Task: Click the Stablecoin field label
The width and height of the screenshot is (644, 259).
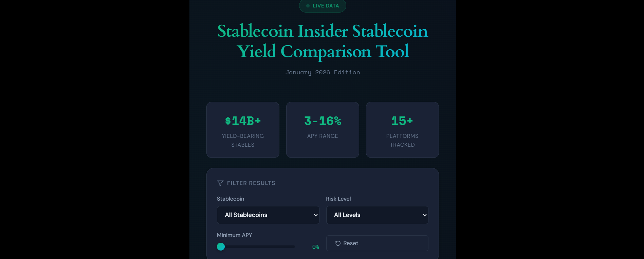Action: tap(231, 199)
